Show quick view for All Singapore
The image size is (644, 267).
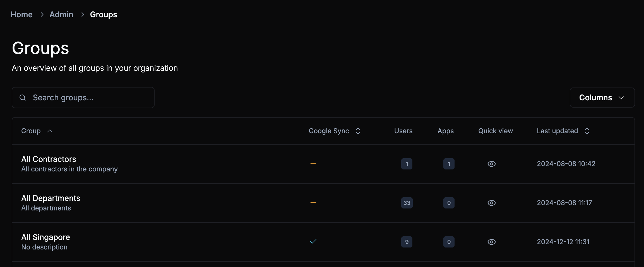[491, 242]
